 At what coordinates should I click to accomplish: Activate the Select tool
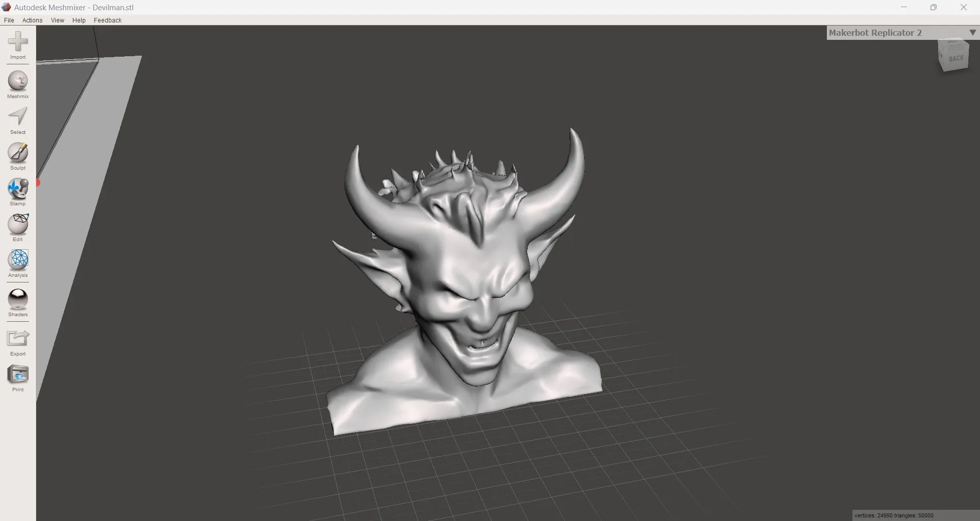pos(18,121)
